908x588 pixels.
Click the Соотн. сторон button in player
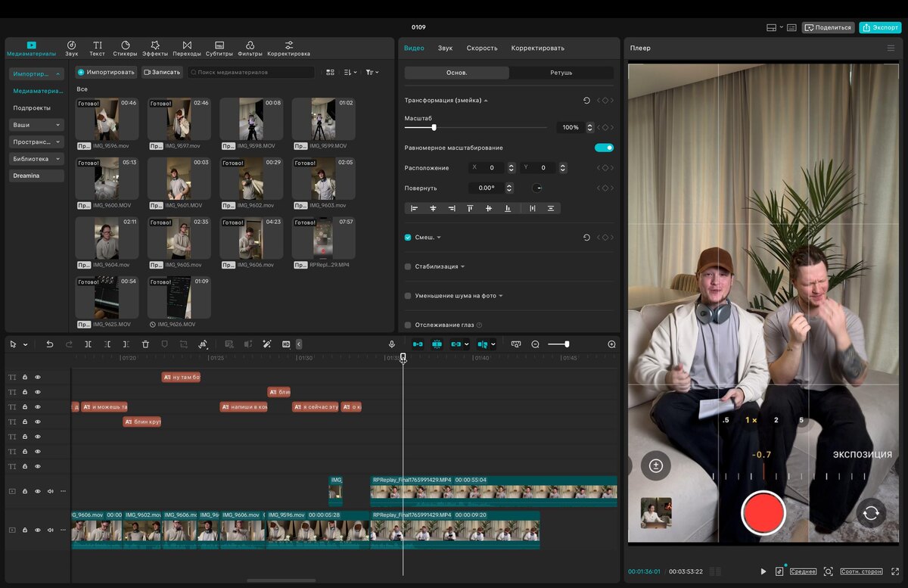coord(861,571)
